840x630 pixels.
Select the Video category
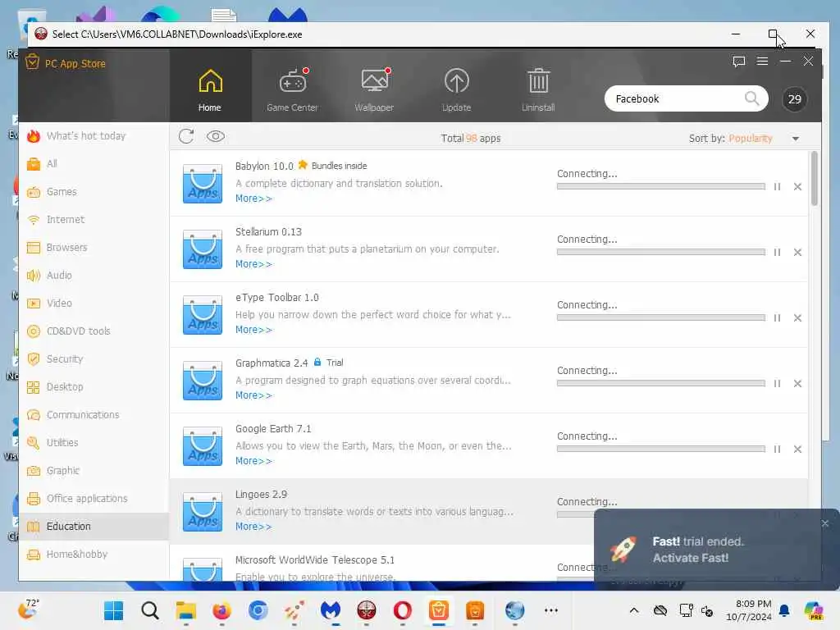tap(94, 304)
